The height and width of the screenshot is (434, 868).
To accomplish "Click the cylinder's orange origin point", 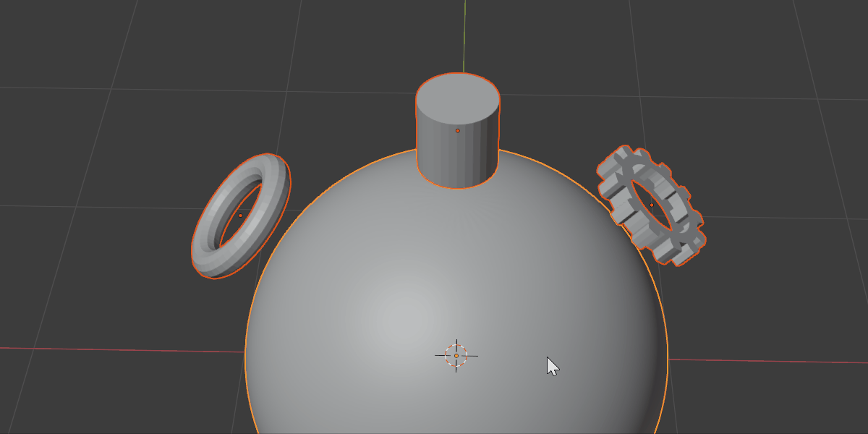I will click(459, 129).
